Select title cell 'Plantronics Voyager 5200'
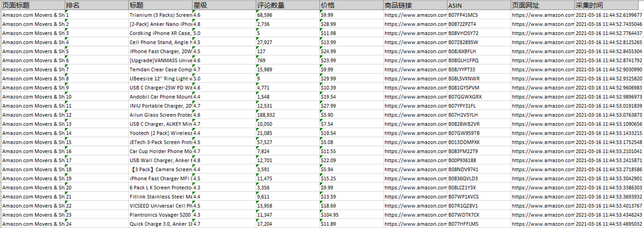644x228 pixels. 160,215
